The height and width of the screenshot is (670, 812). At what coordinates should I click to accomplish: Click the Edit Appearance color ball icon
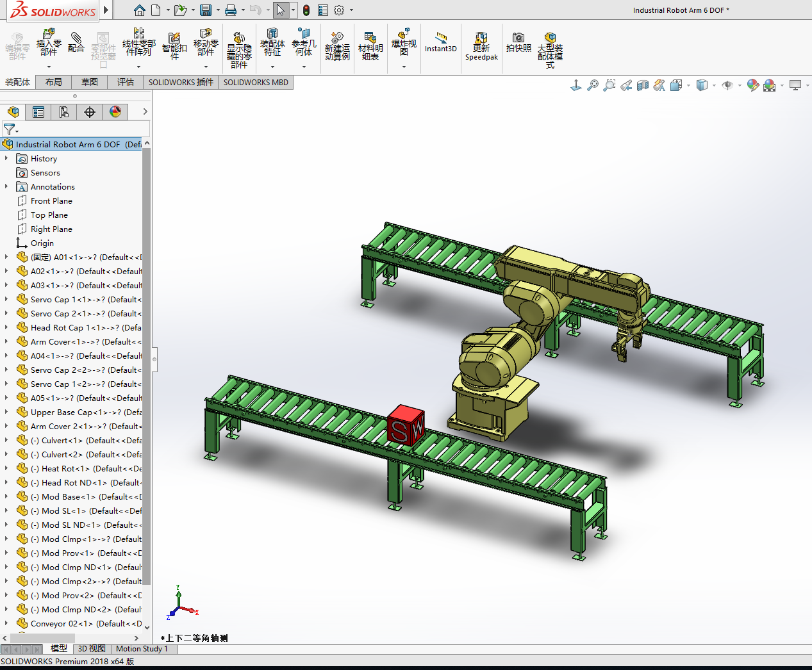pyautogui.click(x=753, y=85)
